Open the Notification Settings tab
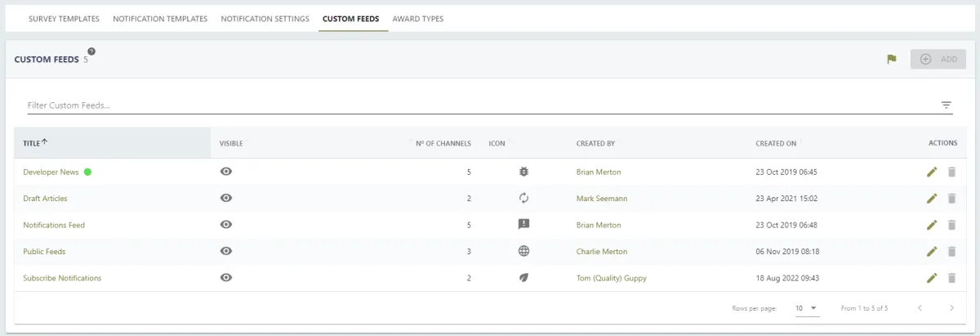Viewport: 980px width, 336px height. click(x=265, y=19)
